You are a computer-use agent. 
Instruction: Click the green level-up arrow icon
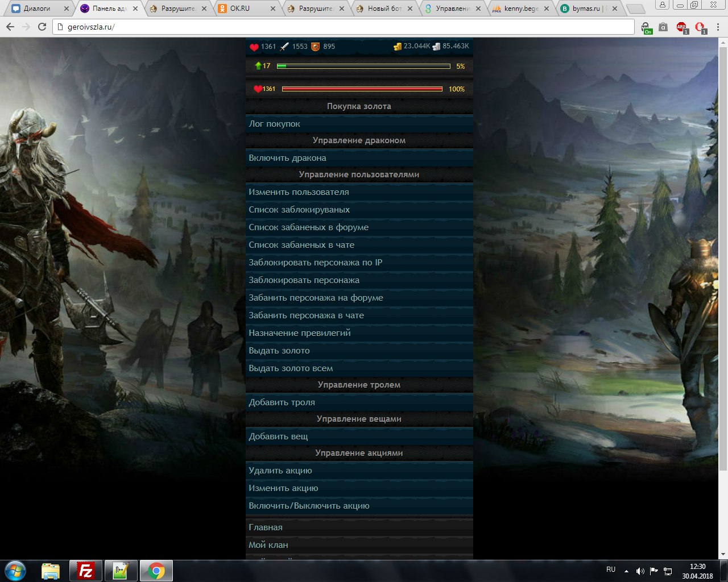click(258, 66)
